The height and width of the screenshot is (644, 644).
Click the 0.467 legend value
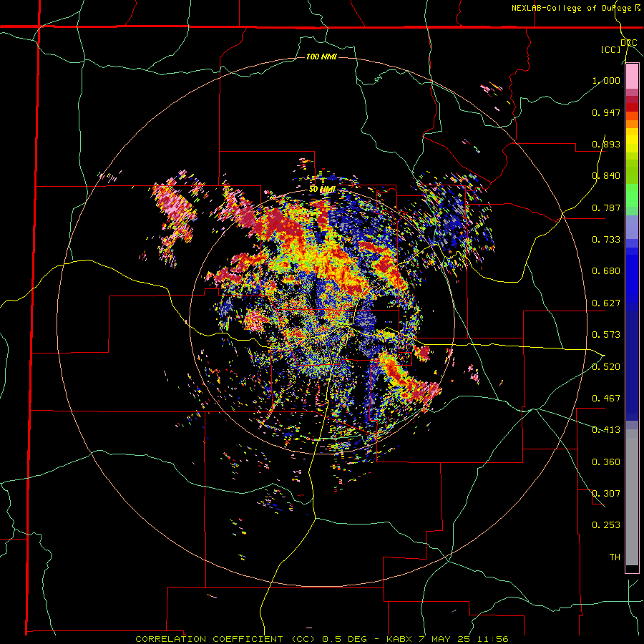pos(606,399)
